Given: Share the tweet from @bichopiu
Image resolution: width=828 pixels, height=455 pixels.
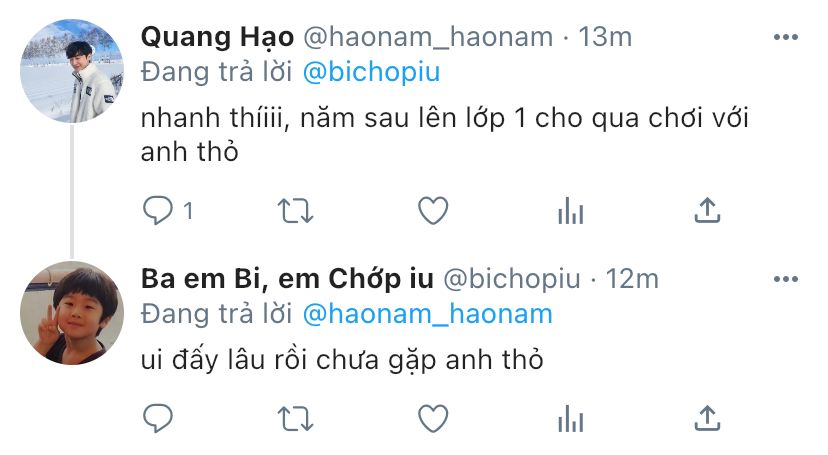Looking at the screenshot, I should [707, 418].
